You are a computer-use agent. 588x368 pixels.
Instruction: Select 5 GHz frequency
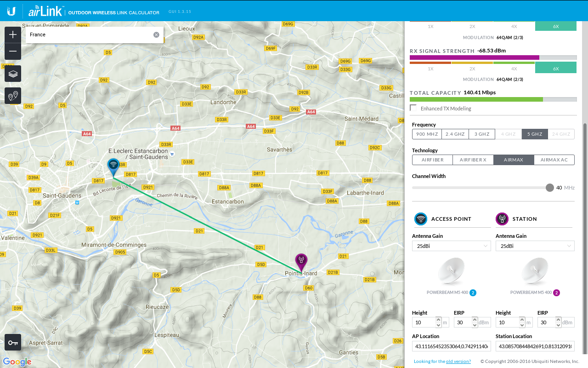pyautogui.click(x=535, y=134)
